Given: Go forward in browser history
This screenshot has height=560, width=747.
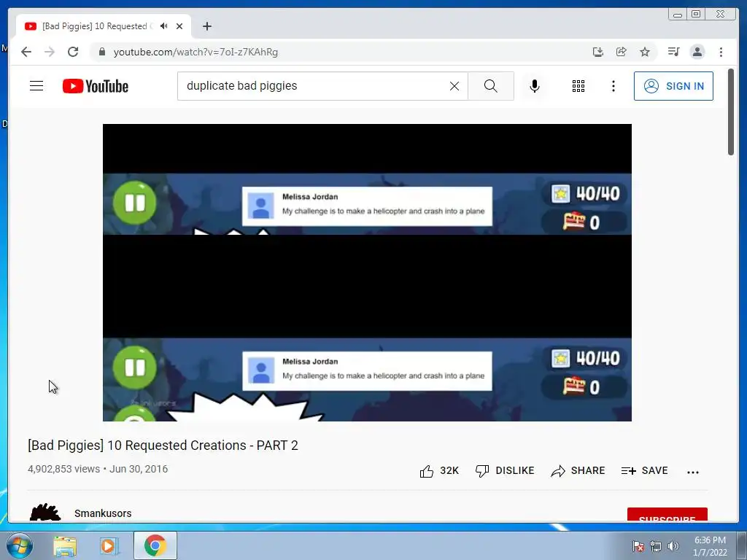Looking at the screenshot, I should [x=50, y=52].
